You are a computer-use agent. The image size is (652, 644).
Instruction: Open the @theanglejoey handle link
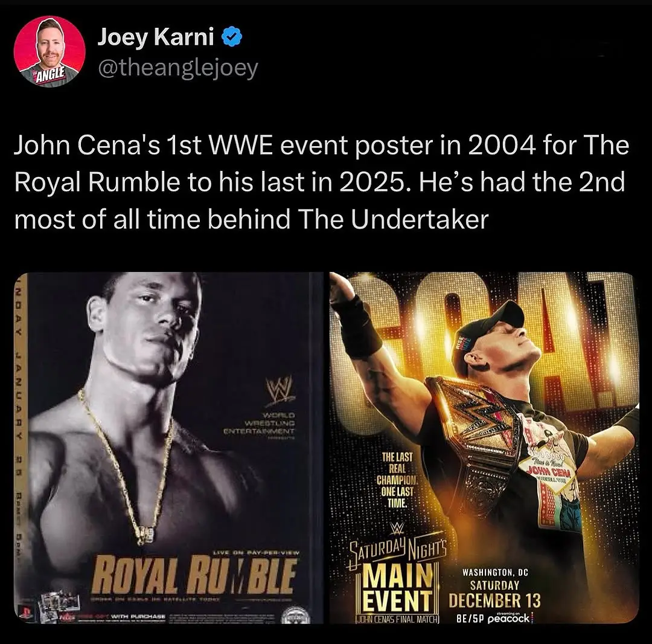178,68
